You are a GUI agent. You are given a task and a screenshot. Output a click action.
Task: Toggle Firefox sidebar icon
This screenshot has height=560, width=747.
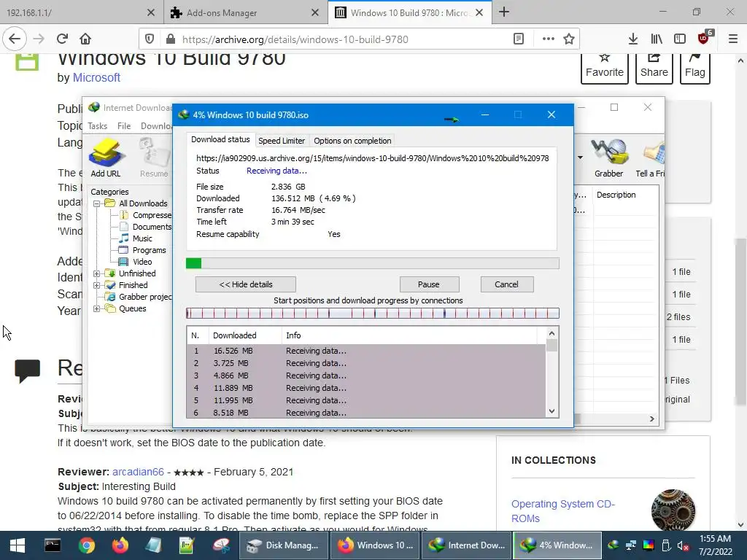pos(680,39)
